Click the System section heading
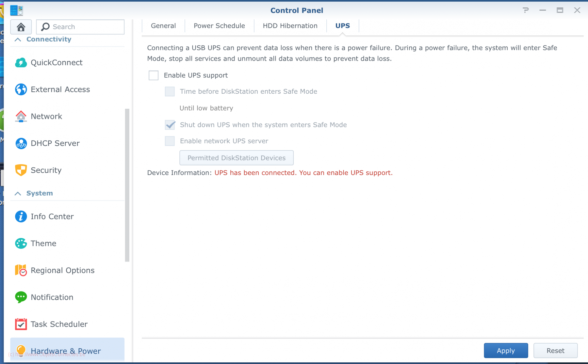This screenshot has width=588, height=364. [x=40, y=193]
